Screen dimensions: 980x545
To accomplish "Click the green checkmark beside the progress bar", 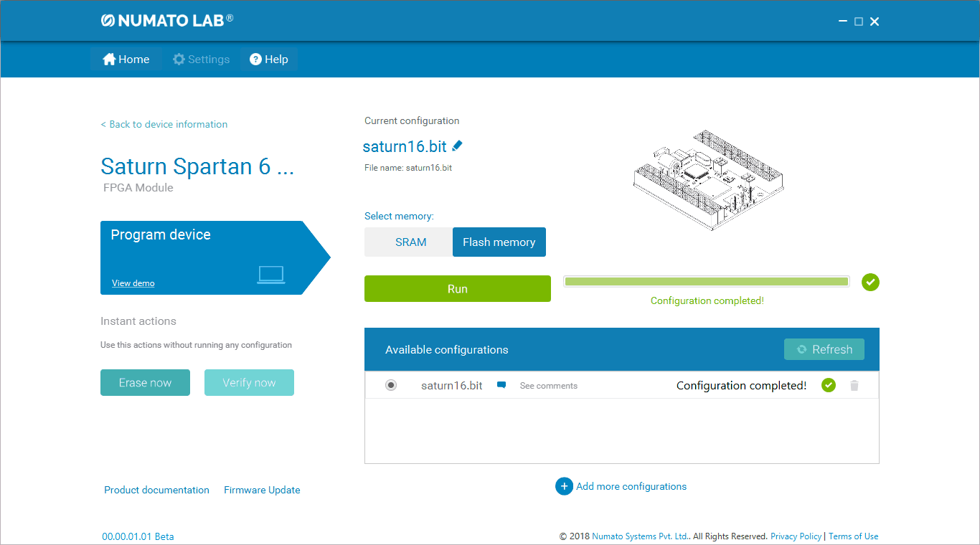I will click(870, 282).
